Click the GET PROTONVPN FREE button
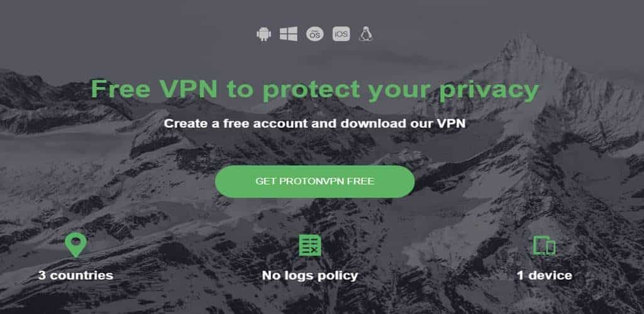 pos(315,181)
